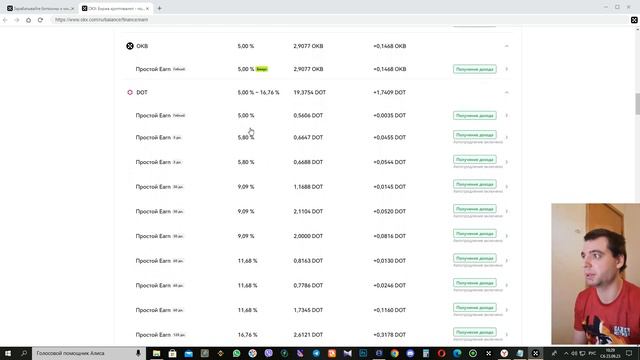640x360 pixels.
Task: Open details arrow for the 0,5606 DOT row
Action: tap(507, 116)
